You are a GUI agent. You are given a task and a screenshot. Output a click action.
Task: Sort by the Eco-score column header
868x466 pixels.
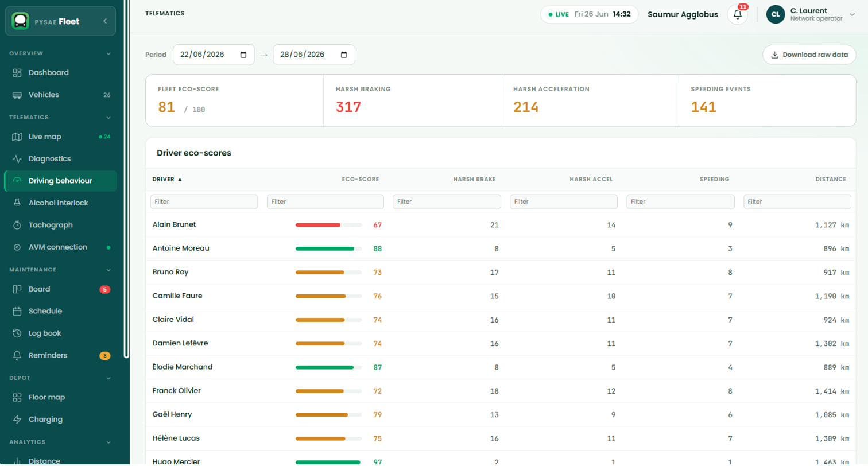point(361,179)
